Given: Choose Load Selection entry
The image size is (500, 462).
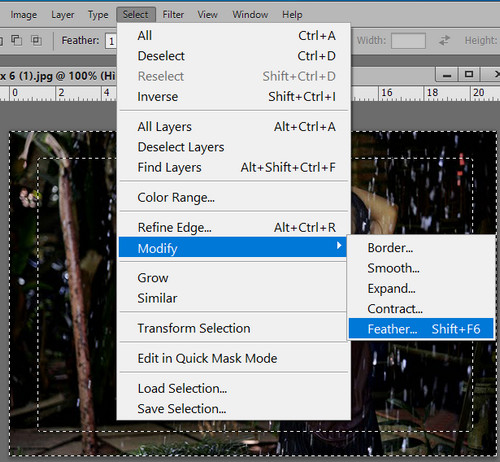Looking at the screenshot, I should point(233,389).
